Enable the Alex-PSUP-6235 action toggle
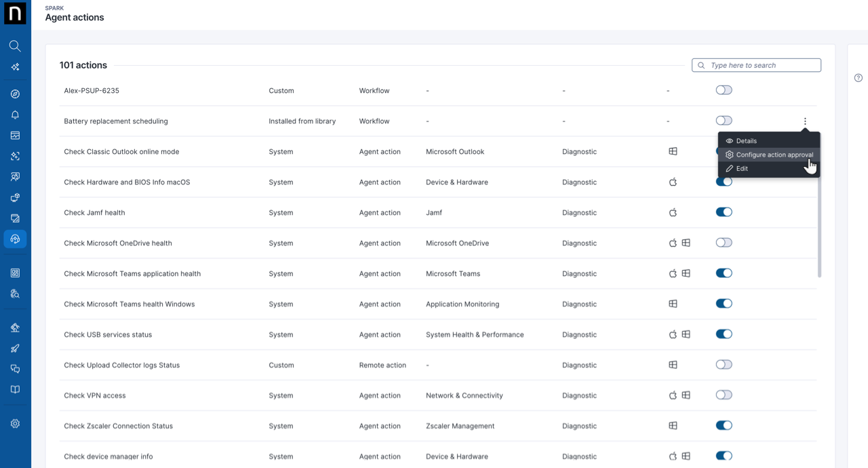Viewport: 868px width, 468px height. [724, 90]
